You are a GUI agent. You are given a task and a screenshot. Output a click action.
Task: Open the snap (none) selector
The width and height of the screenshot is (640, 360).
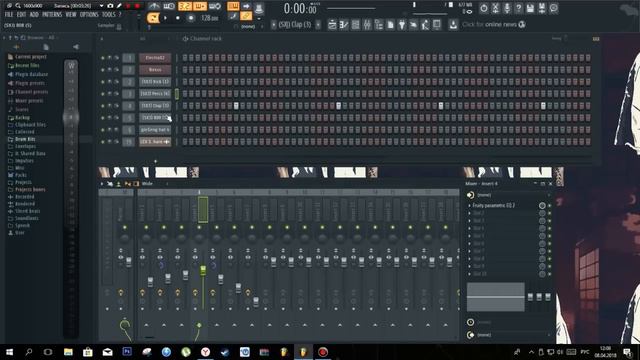(x=248, y=27)
